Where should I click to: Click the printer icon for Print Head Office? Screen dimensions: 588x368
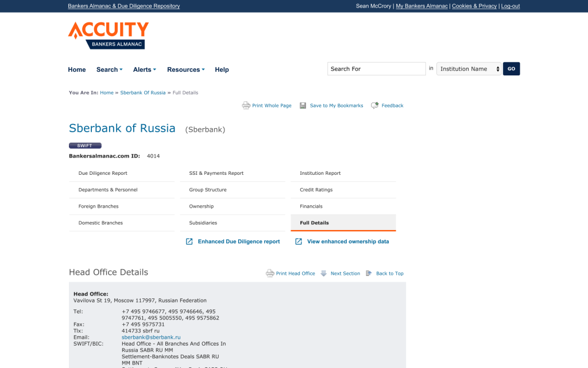270,273
